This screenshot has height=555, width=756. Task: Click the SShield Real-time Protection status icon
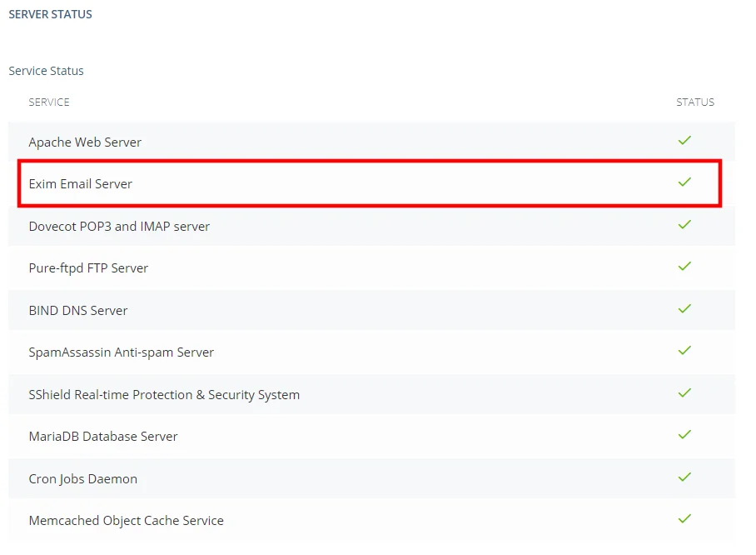point(684,392)
